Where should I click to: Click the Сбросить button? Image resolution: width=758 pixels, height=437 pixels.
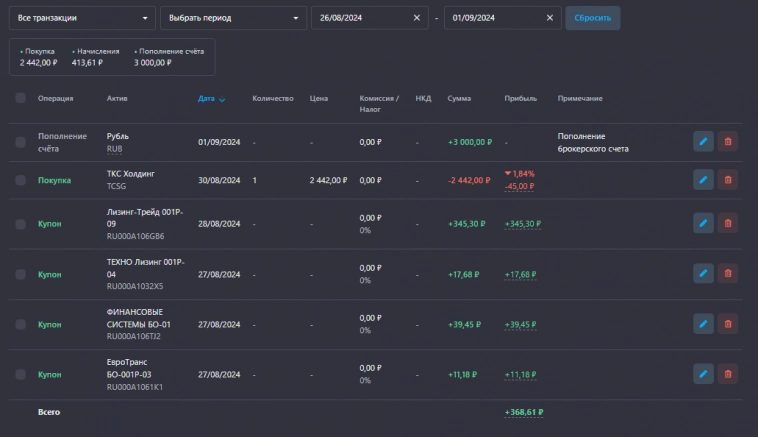point(592,18)
